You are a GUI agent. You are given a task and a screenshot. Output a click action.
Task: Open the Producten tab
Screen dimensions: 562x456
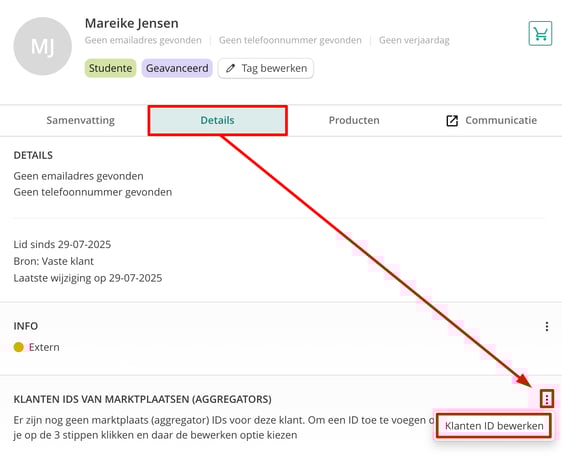[x=354, y=120]
